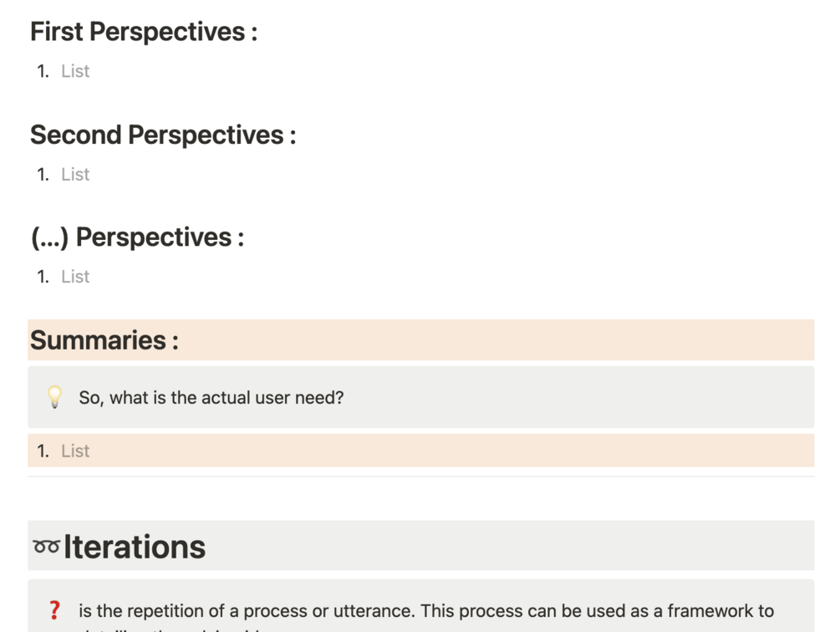The image size is (840, 632).
Task: Select the (...) Perspectives heading
Action: (x=138, y=237)
